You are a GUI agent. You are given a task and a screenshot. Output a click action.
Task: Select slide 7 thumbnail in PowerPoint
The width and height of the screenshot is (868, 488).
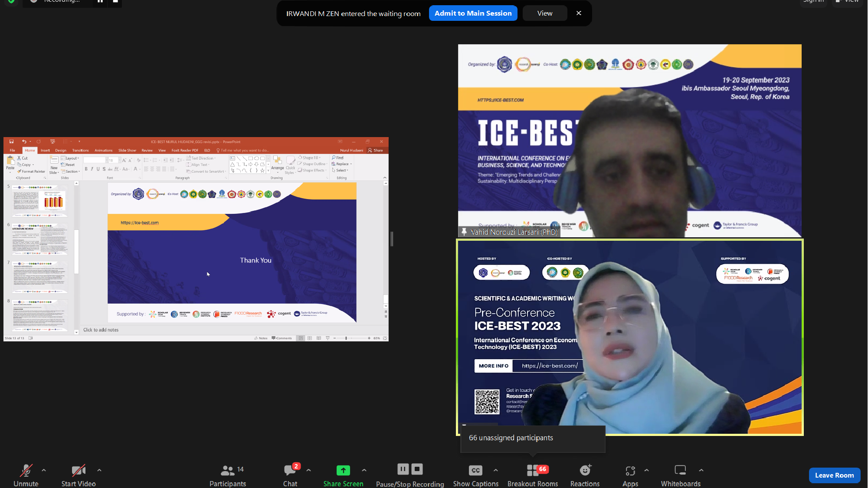(40, 278)
